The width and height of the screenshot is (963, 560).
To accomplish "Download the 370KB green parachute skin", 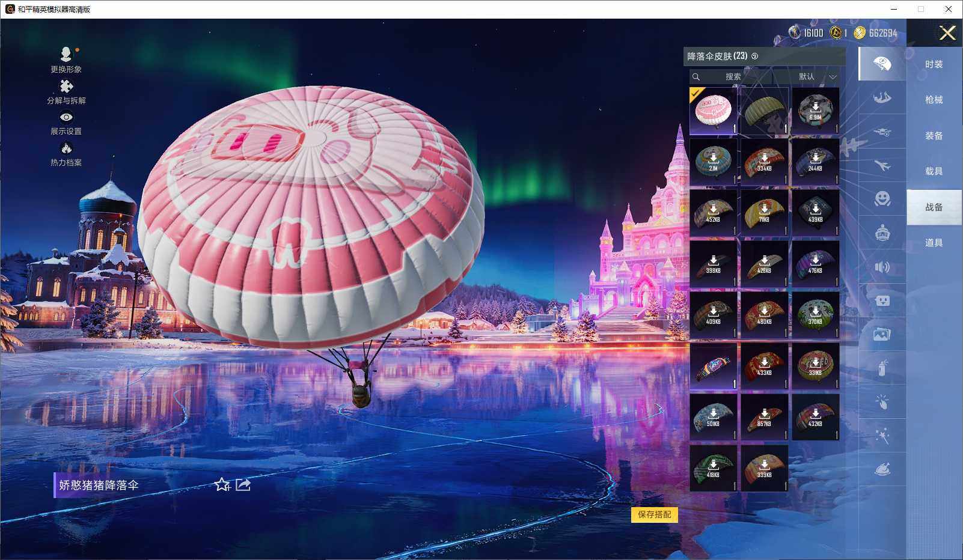I will point(816,315).
